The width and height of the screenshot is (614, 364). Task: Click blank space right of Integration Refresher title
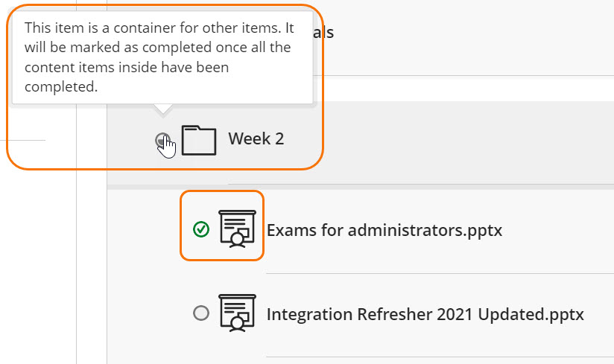[600, 314]
